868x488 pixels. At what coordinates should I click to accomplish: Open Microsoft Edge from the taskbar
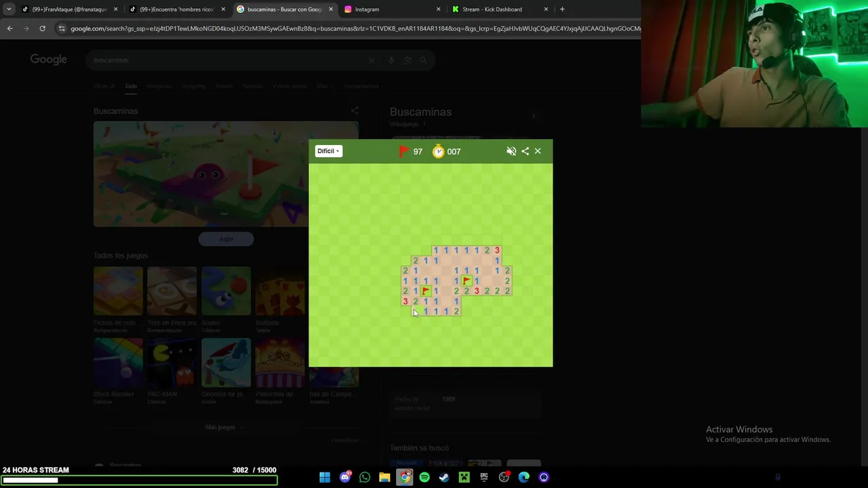[x=524, y=477]
